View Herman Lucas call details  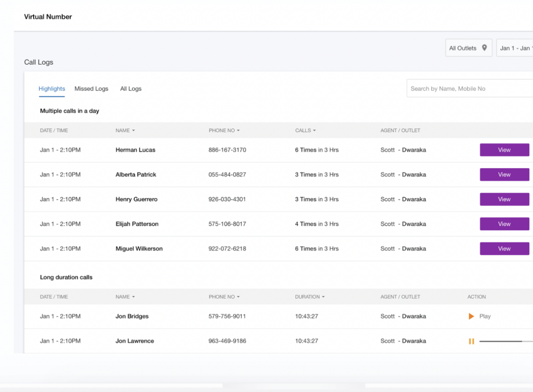tap(504, 150)
